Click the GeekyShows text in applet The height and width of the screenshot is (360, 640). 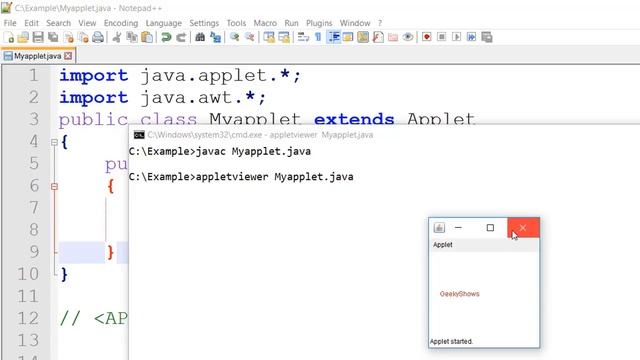pos(460,294)
